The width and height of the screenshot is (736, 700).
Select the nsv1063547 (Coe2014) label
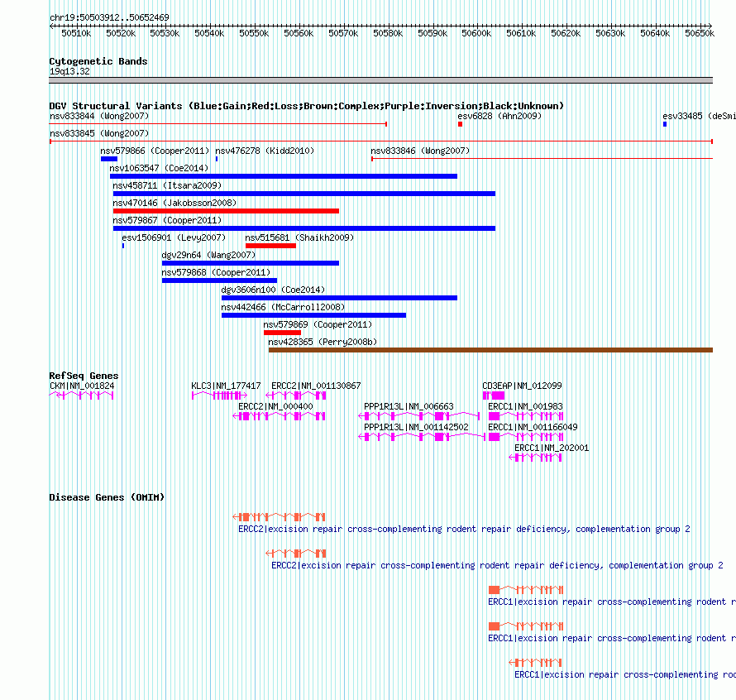(159, 168)
